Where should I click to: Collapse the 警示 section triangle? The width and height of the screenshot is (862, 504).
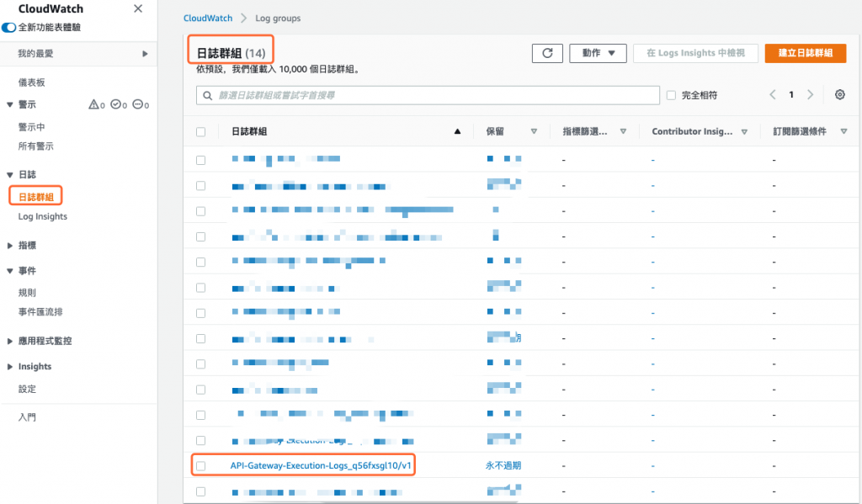pos(10,104)
